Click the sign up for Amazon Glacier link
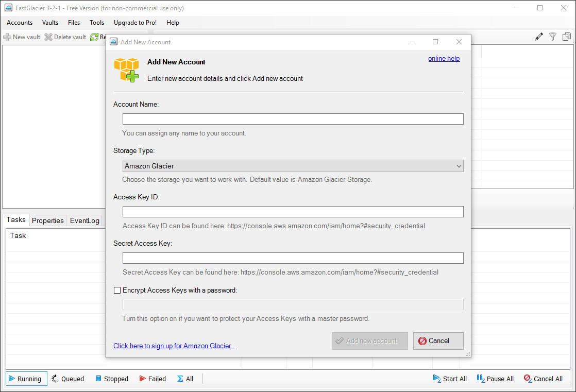The height and width of the screenshot is (392, 576). [174, 346]
